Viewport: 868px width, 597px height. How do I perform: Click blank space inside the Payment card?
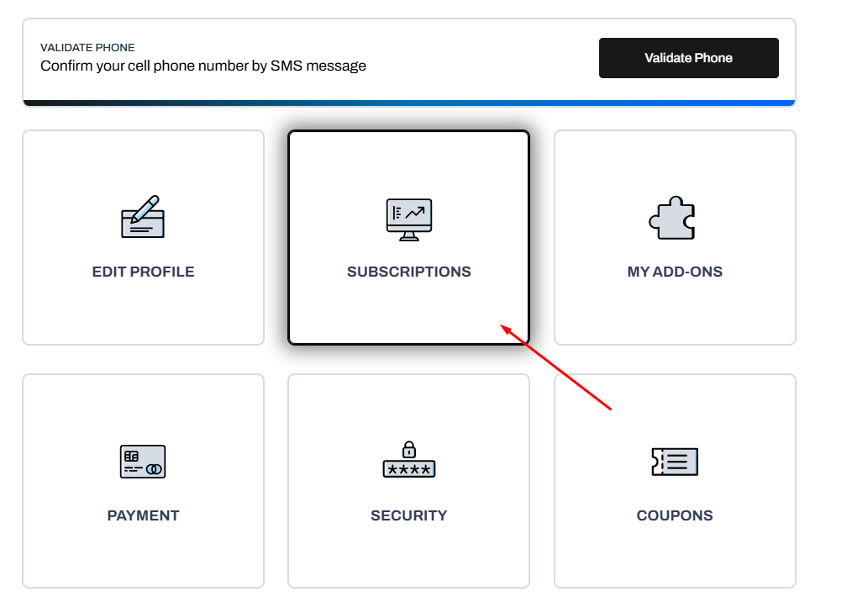tap(144, 554)
